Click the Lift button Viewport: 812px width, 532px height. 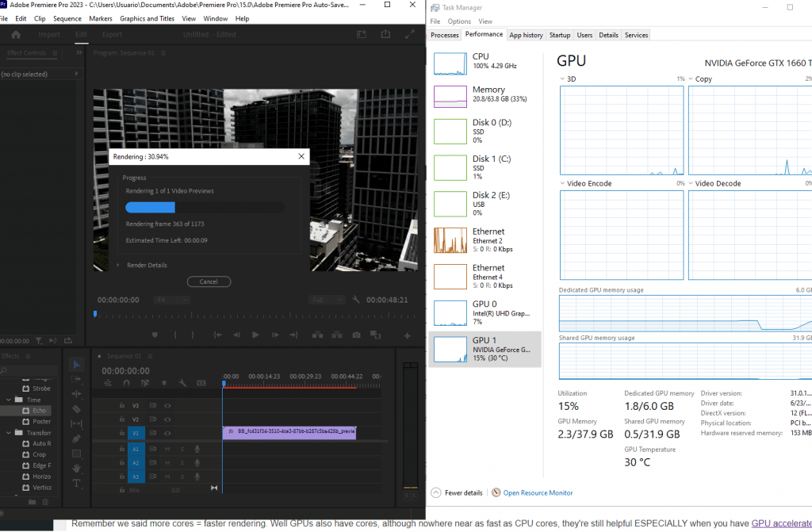(317, 335)
